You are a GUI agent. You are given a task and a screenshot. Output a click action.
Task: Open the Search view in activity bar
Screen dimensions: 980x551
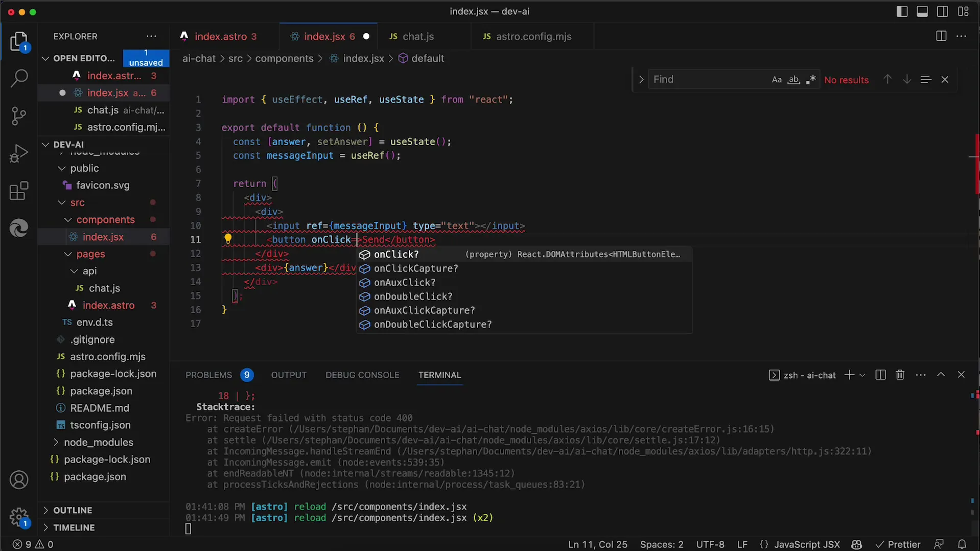[x=19, y=79]
